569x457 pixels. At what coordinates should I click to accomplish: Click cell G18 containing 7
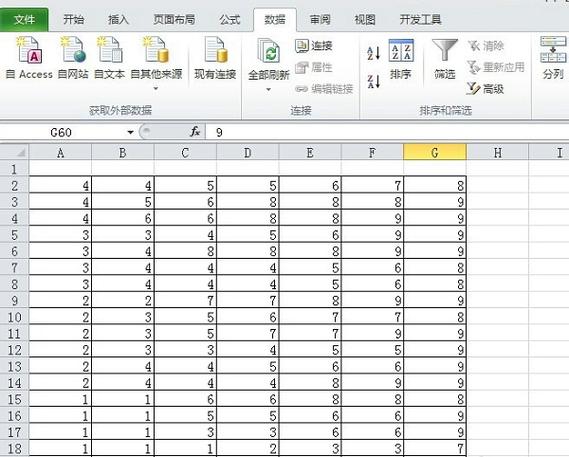[435, 449]
